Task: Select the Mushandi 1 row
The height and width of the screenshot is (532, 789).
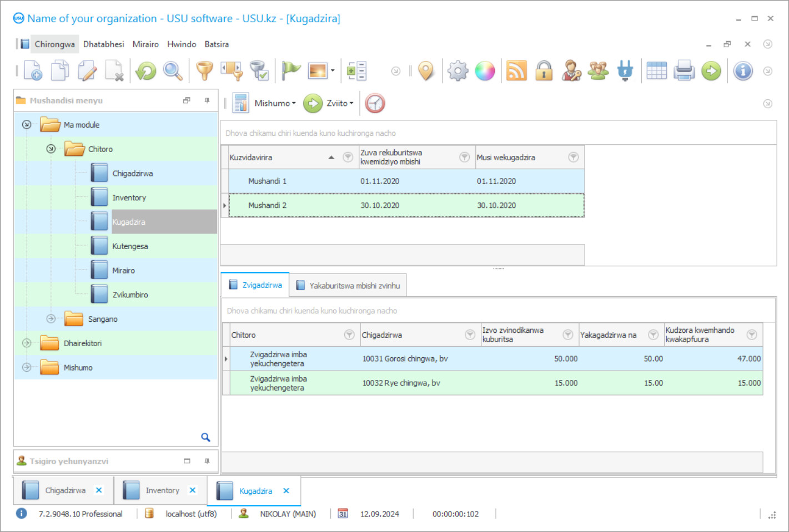Action: pyautogui.click(x=267, y=181)
